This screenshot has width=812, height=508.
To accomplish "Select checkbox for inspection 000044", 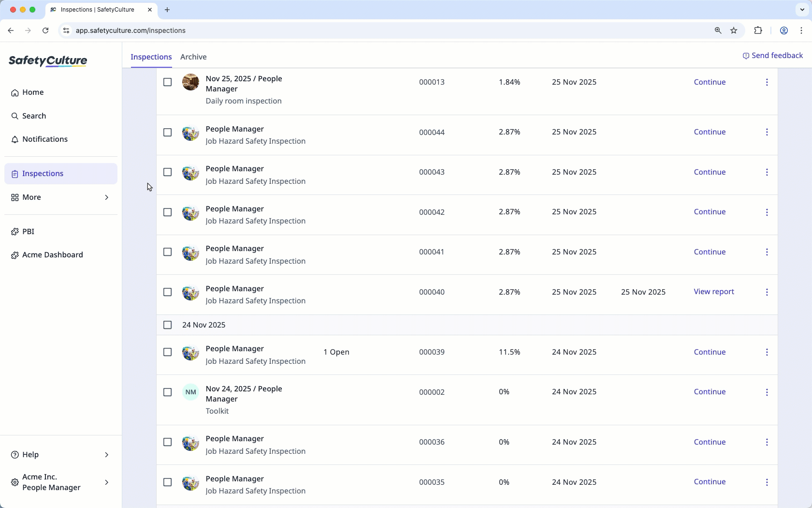I will click(167, 133).
